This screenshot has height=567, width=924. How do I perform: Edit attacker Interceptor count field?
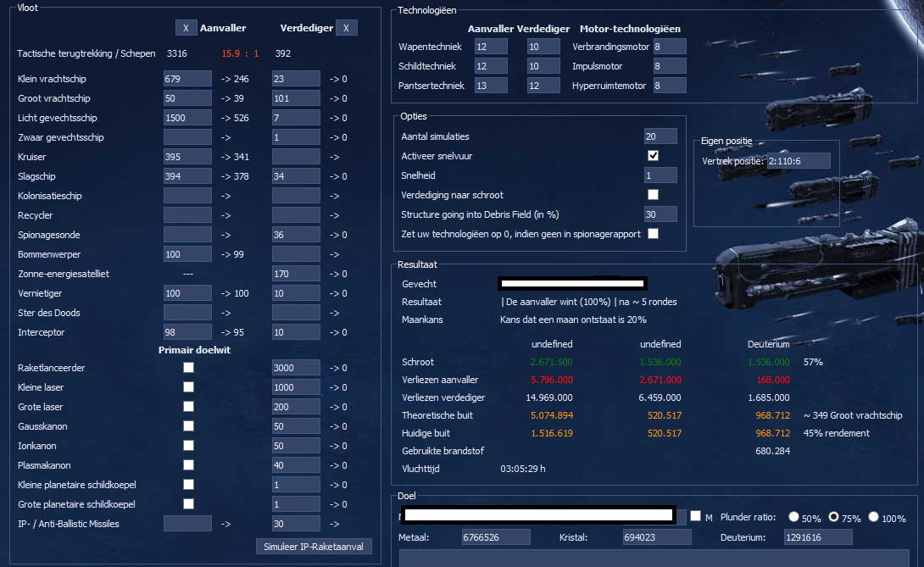187,332
